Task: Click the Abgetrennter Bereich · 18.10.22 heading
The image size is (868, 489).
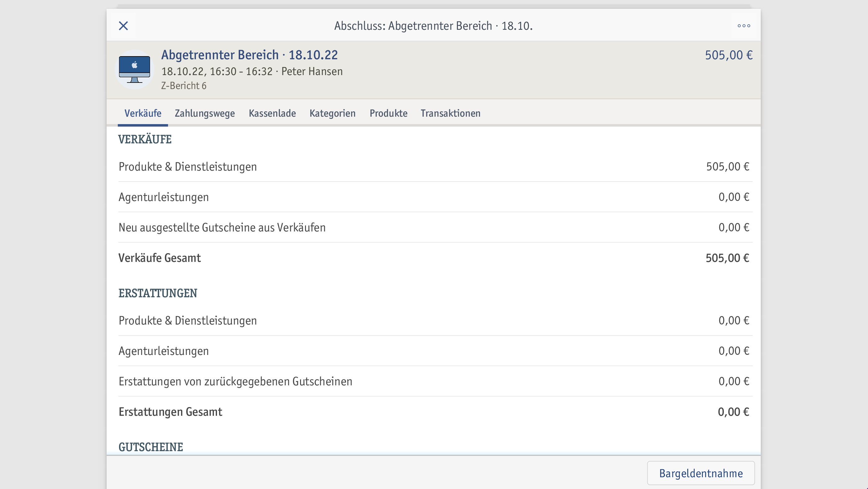Action: [x=249, y=55]
